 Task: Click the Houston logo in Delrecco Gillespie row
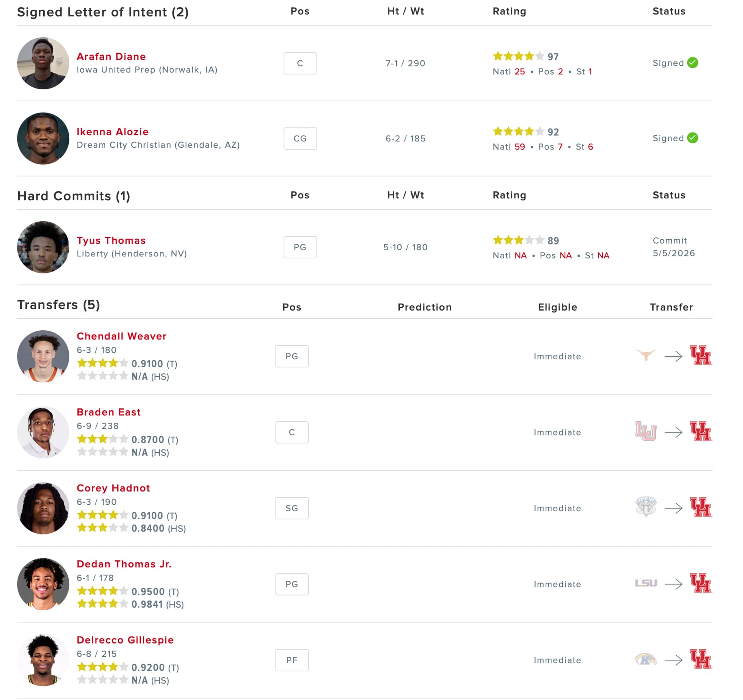click(x=701, y=659)
